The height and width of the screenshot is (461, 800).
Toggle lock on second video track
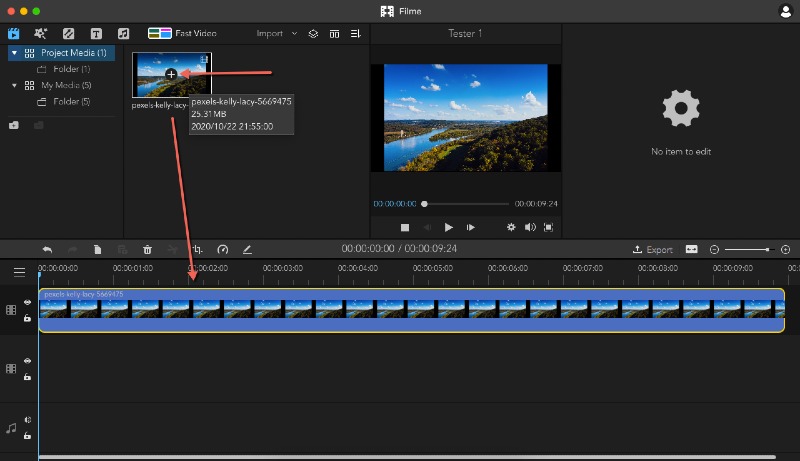pos(28,377)
